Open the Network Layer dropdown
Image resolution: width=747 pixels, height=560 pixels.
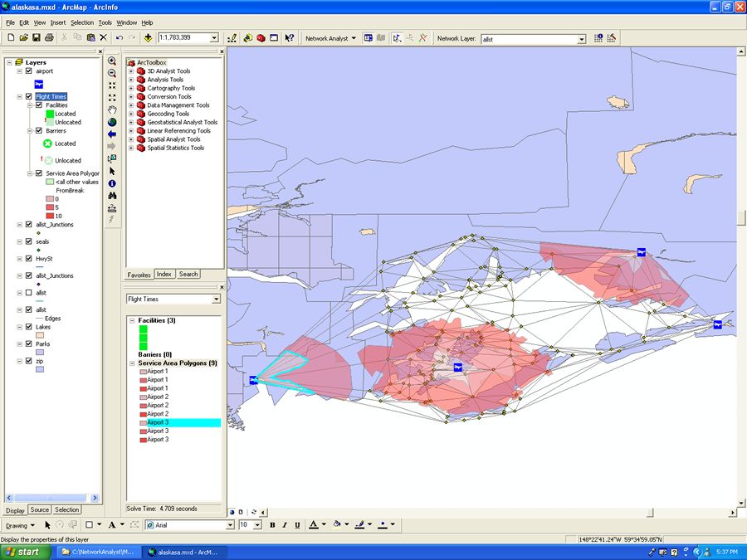pyautogui.click(x=582, y=38)
